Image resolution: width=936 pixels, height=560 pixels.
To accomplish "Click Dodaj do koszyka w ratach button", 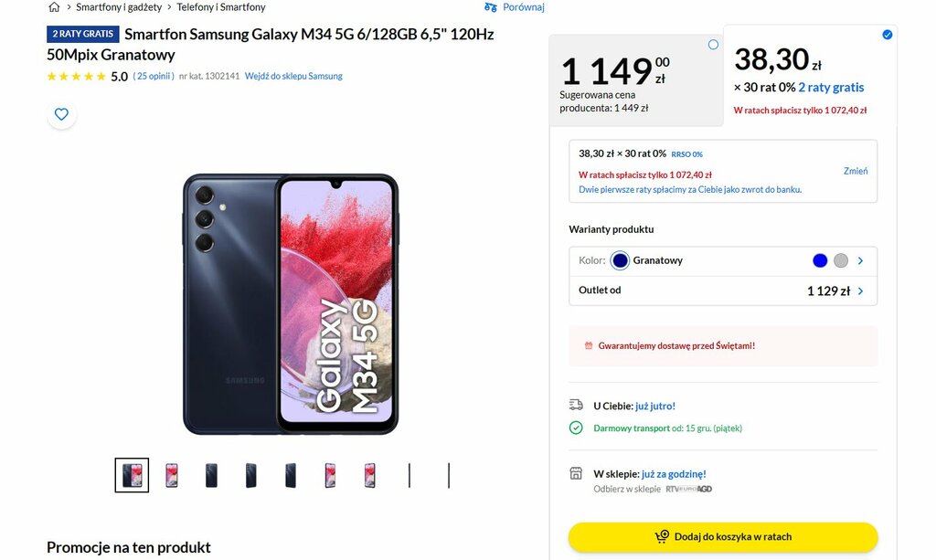I will click(723, 537).
